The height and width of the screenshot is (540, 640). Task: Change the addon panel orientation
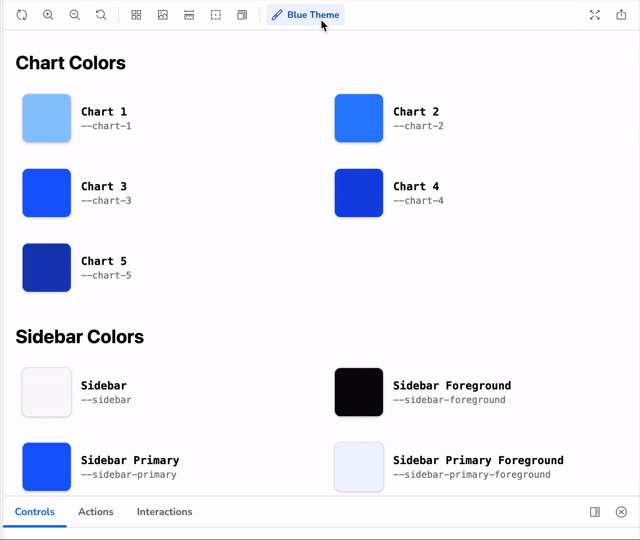click(595, 512)
